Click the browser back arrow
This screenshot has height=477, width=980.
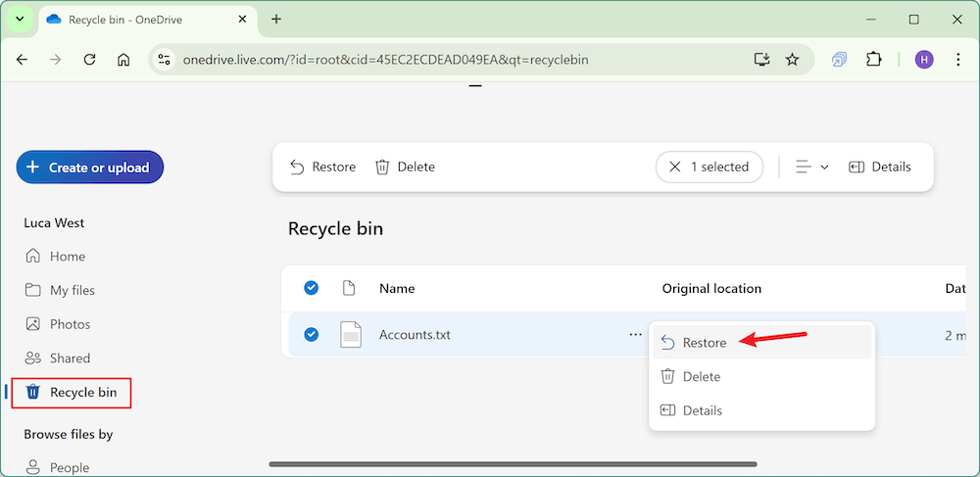click(x=22, y=60)
